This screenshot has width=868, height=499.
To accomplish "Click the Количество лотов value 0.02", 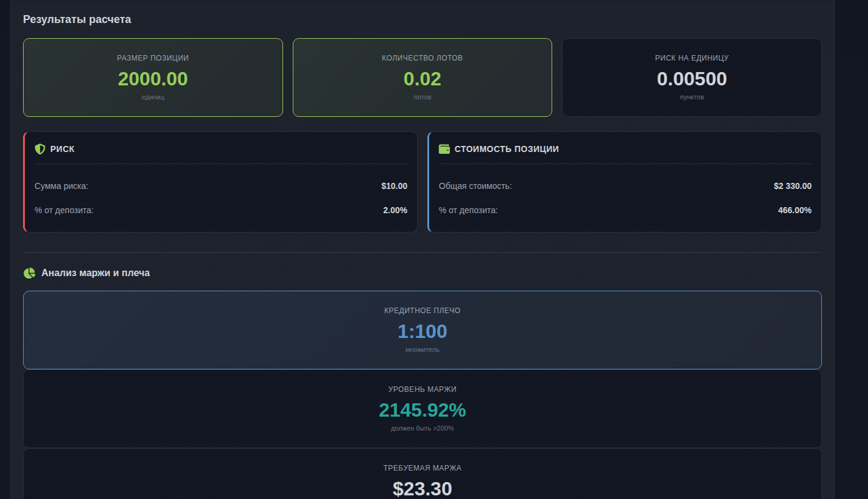I will click(422, 79).
